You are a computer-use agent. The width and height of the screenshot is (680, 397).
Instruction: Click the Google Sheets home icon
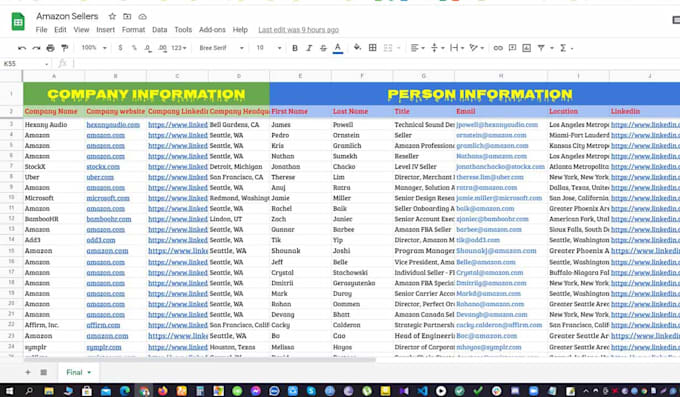click(18, 22)
